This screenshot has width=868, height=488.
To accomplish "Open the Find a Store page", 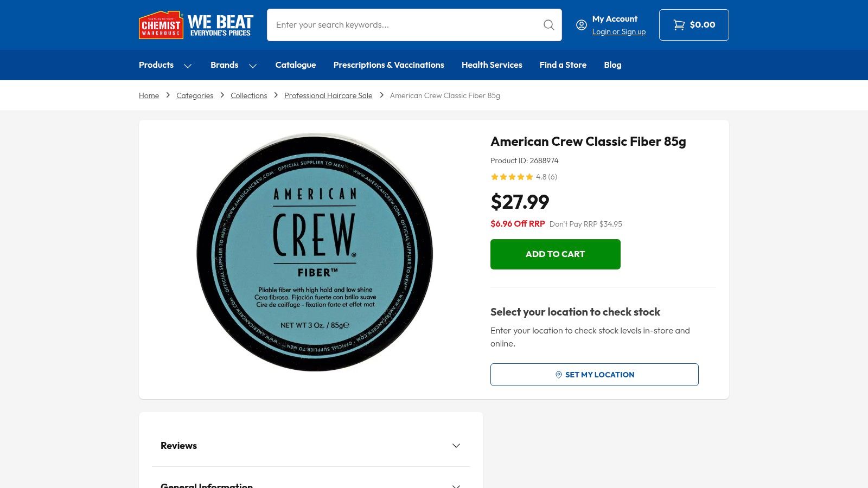I will pos(563,65).
